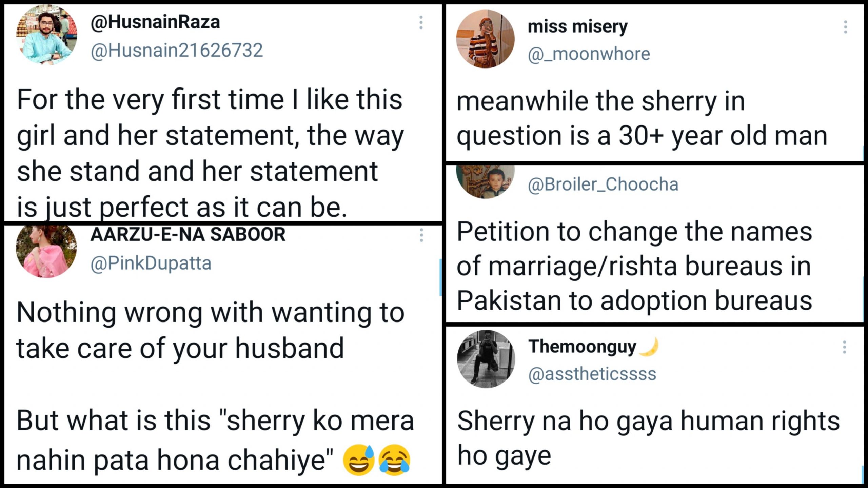Open more options on HusnainRaza's tweet
This screenshot has height=488, width=868.
(x=421, y=22)
